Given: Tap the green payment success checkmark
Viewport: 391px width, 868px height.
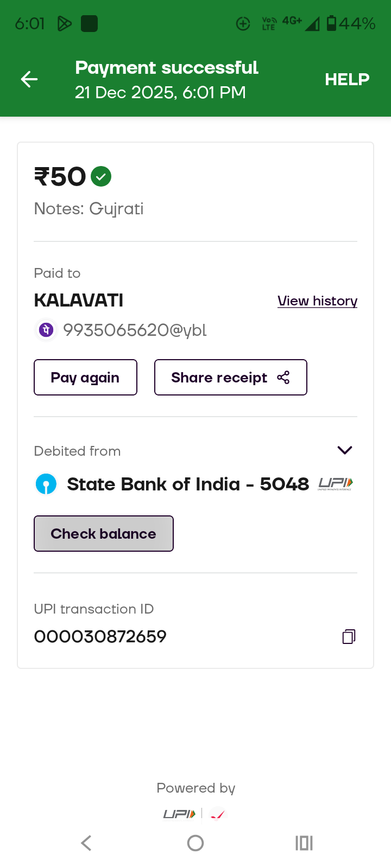Looking at the screenshot, I should coord(101,176).
